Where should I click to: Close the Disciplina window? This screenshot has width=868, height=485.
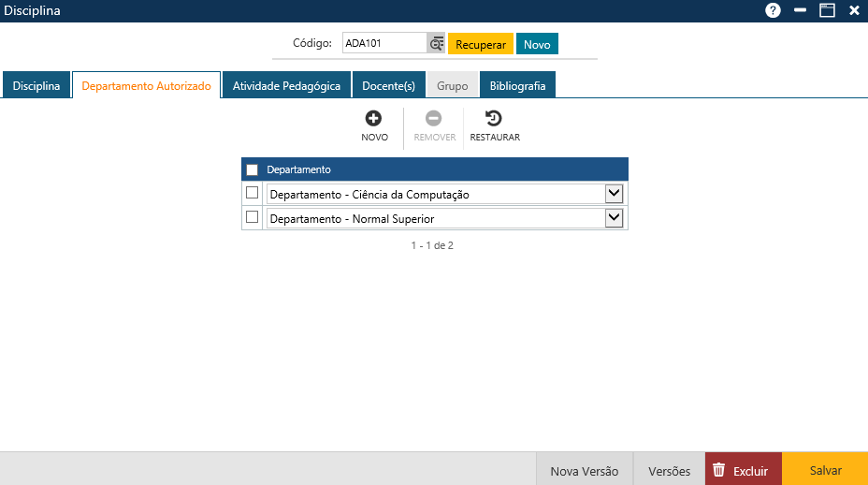pyautogui.click(x=854, y=10)
